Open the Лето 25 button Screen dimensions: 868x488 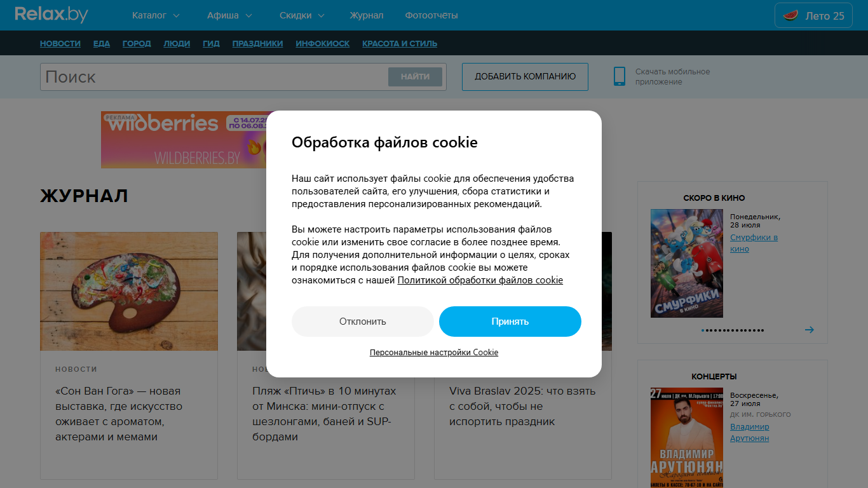[813, 15]
